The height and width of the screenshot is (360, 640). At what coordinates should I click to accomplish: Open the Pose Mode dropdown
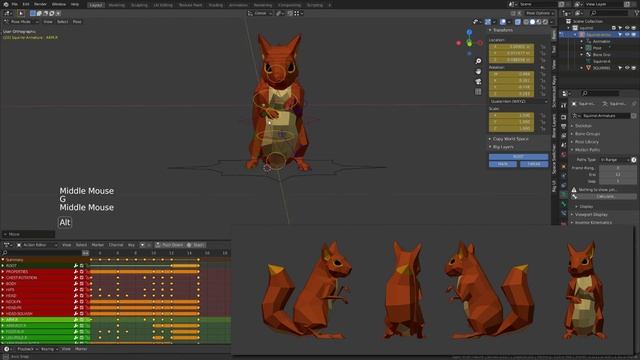pyautogui.click(x=21, y=22)
